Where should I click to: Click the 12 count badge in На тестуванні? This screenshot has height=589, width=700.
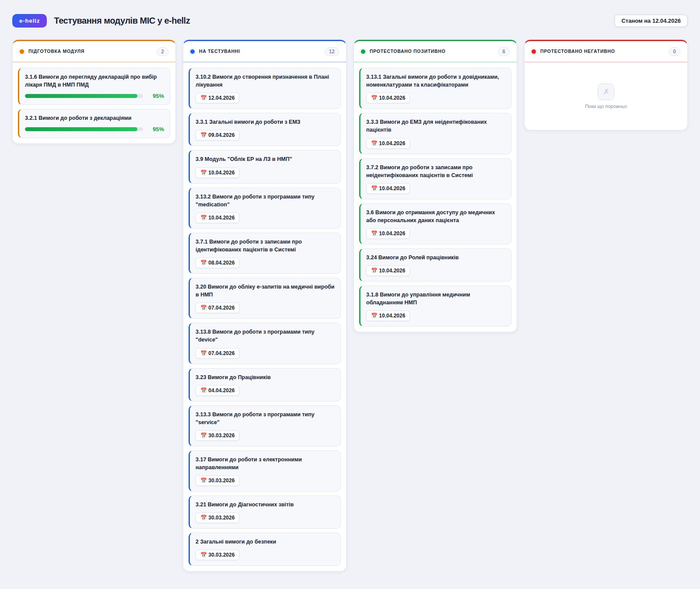coord(332,52)
